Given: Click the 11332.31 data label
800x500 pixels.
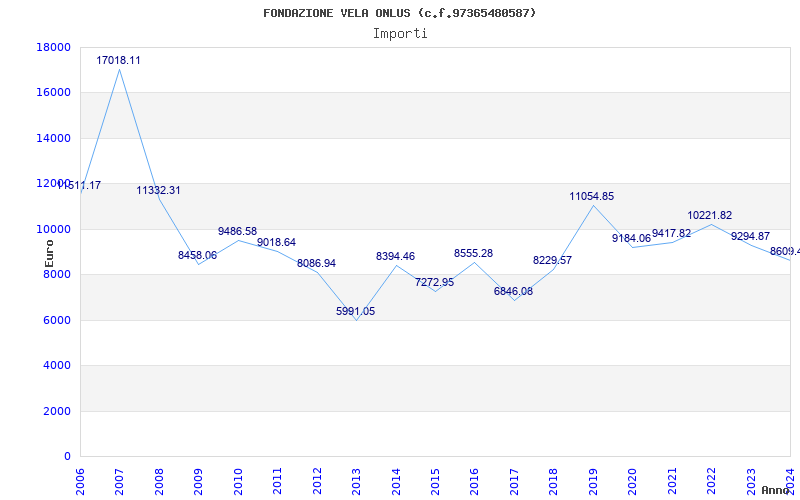Looking at the screenshot, I should point(158,190).
